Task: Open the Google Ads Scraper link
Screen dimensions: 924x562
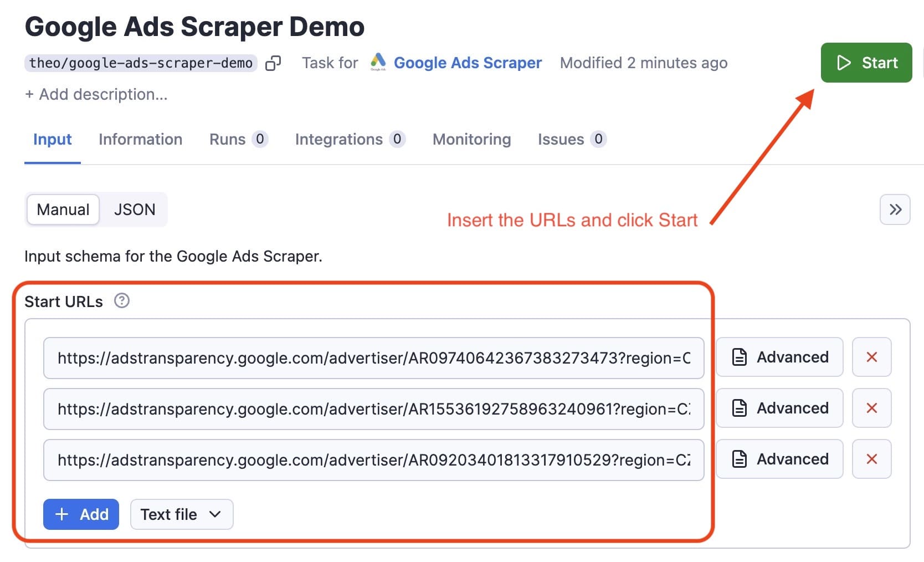Action: tap(468, 63)
